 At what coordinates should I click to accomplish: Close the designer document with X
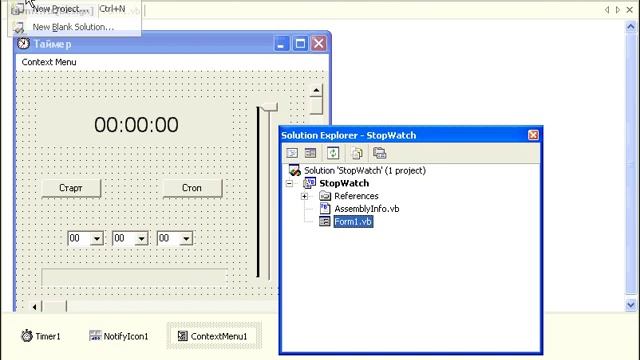coord(630,9)
